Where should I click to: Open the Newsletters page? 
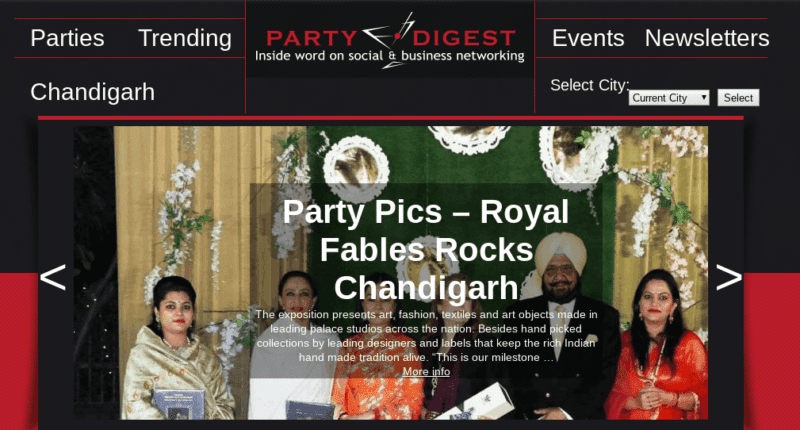click(707, 38)
